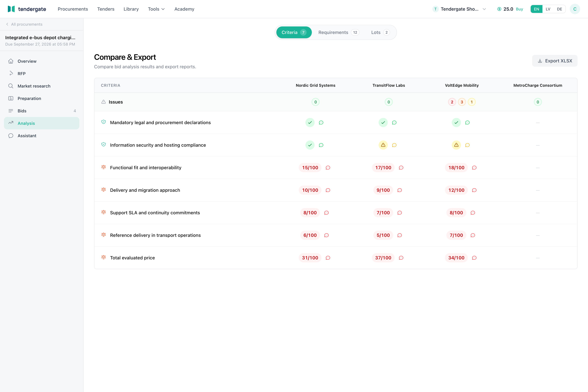Open comment beside Nordic Grid 10/100 score
588x392 pixels.
328,190
